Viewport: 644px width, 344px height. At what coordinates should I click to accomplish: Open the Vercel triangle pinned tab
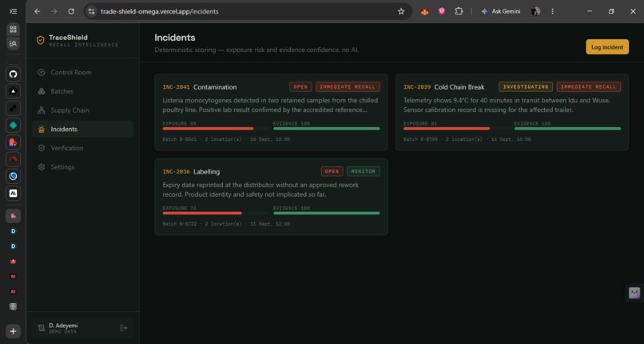coord(13,91)
